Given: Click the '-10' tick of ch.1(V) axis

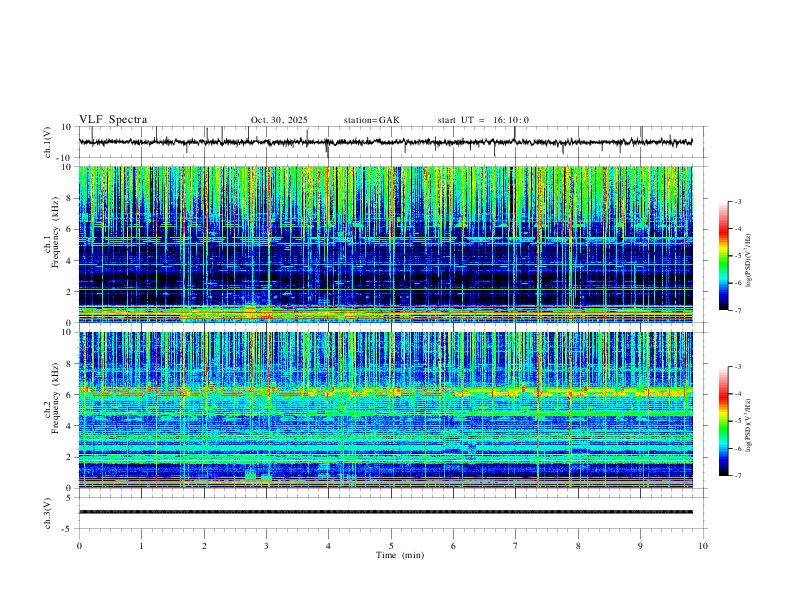Looking at the screenshot, I should click(65, 158).
